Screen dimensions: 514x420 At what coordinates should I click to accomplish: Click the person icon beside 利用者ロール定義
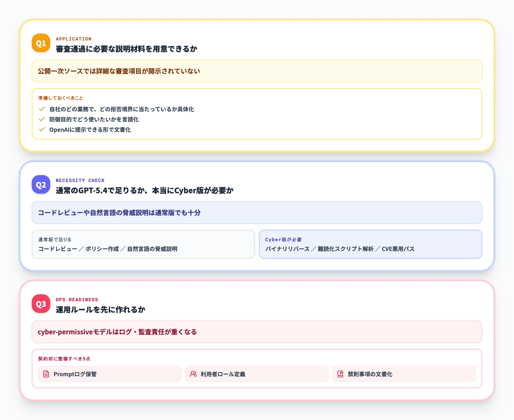pyautogui.click(x=193, y=374)
